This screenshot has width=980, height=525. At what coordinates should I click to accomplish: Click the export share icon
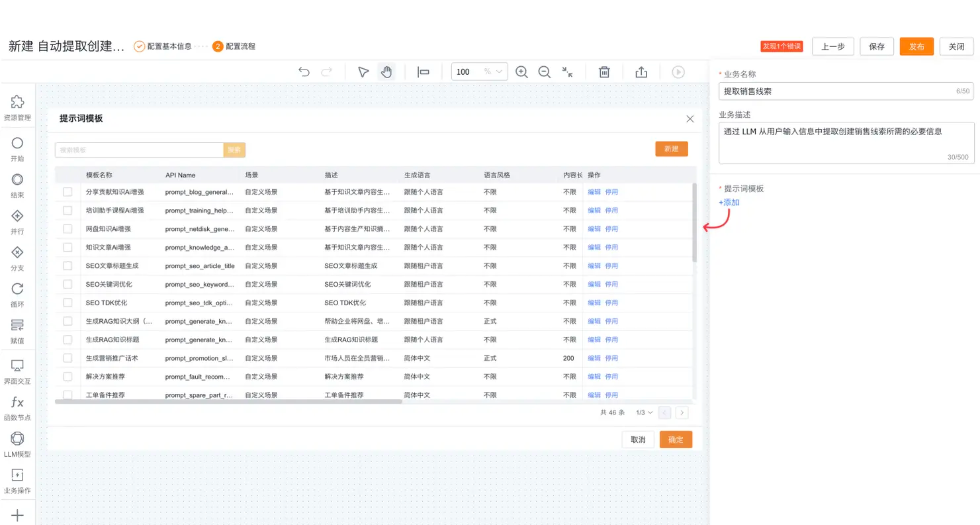[641, 72]
